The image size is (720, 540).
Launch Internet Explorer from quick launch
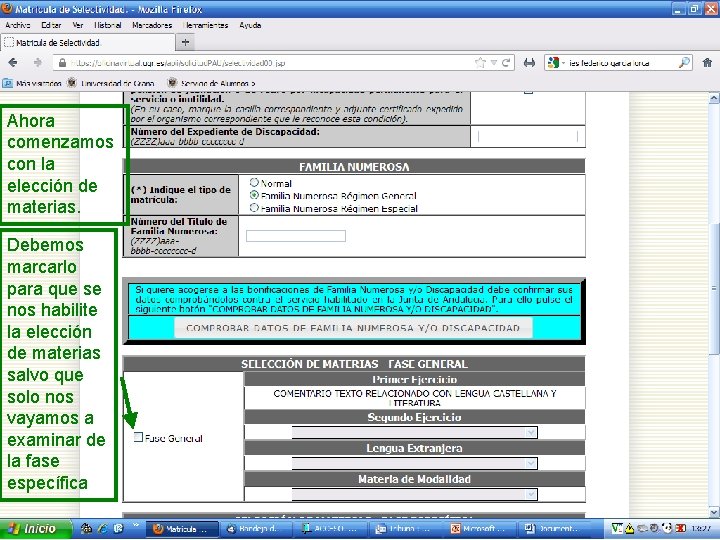coord(101,529)
